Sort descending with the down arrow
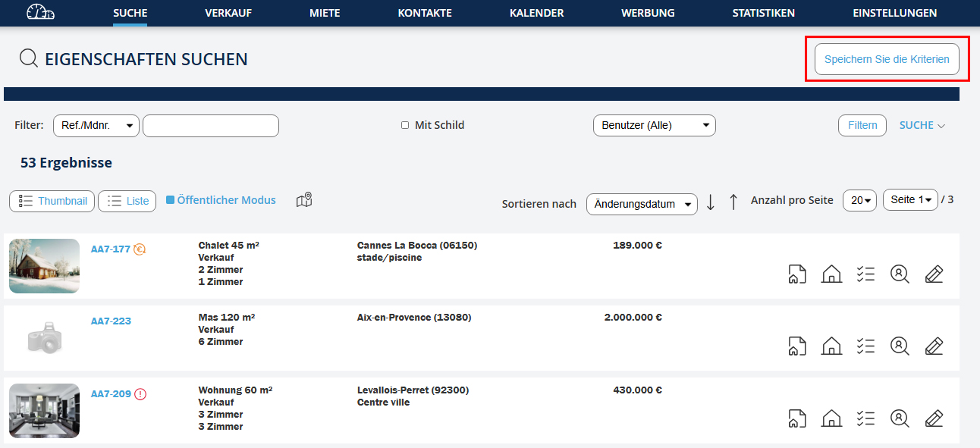This screenshot has height=448, width=980. 711,202
